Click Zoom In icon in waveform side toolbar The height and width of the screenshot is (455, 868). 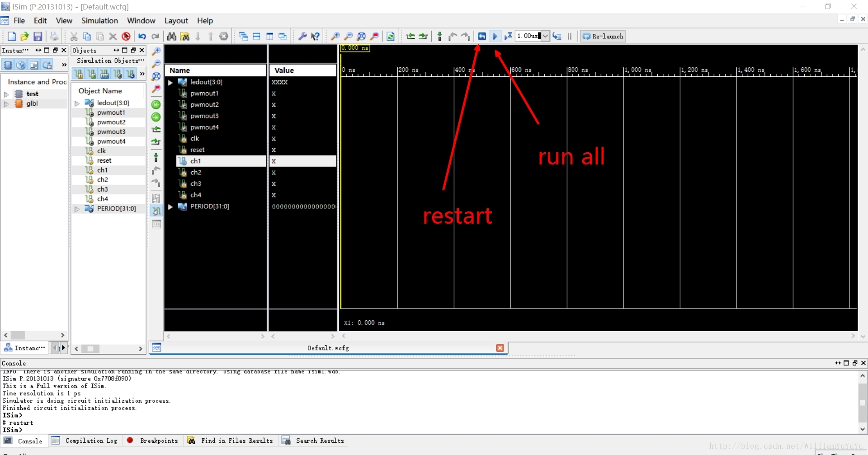156,51
